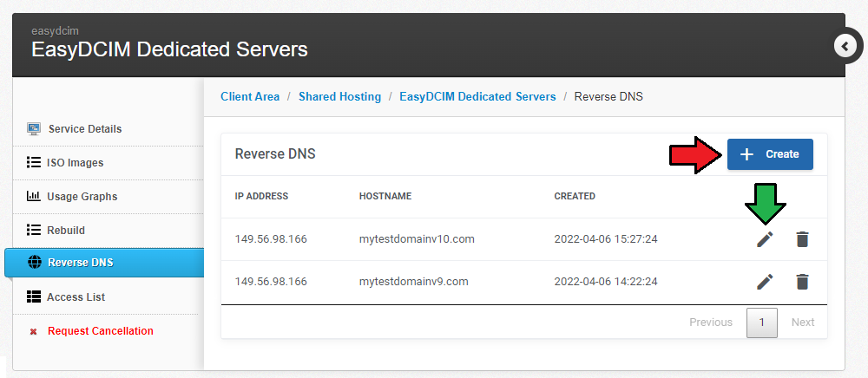Delete the mytestdomainv10.com record
868x378 pixels.
[x=802, y=239]
